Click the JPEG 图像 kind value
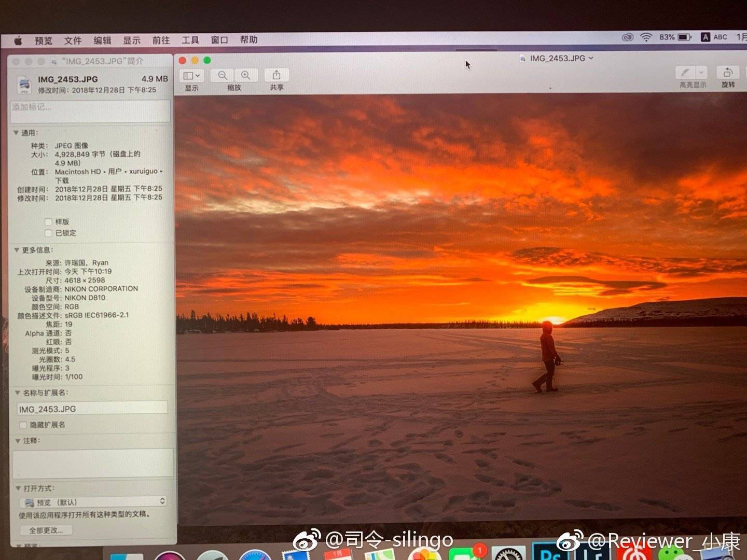Viewport: 747px width, 560px height. tap(72, 146)
